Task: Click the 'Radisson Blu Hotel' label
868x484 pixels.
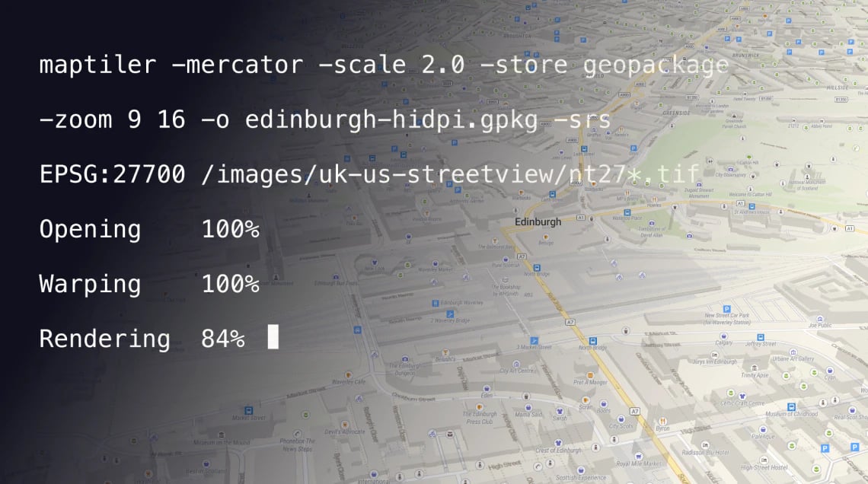Action: point(705,453)
